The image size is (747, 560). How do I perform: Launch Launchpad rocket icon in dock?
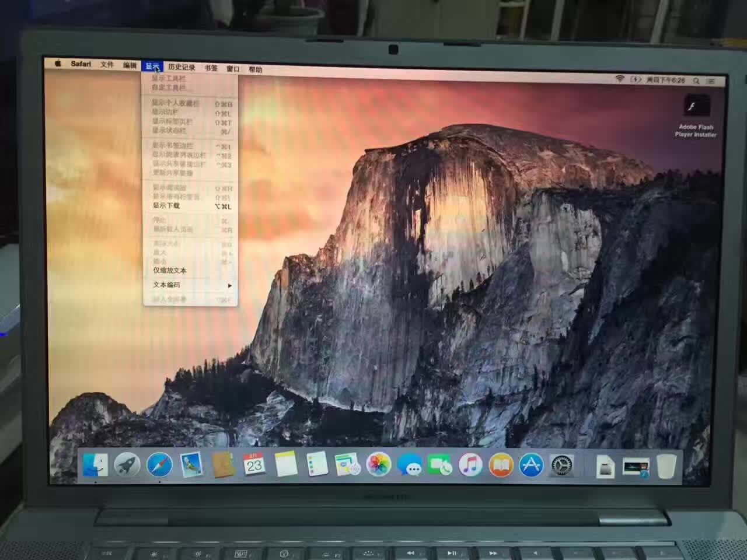point(127,465)
